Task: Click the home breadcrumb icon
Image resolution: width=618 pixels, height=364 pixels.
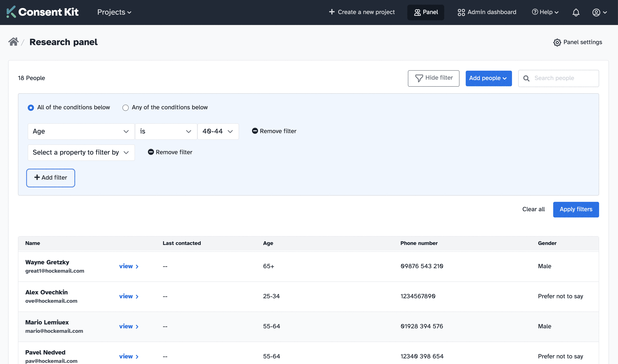Action: pyautogui.click(x=13, y=41)
